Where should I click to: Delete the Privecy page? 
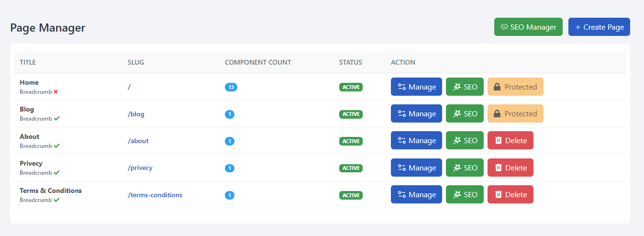coord(510,168)
